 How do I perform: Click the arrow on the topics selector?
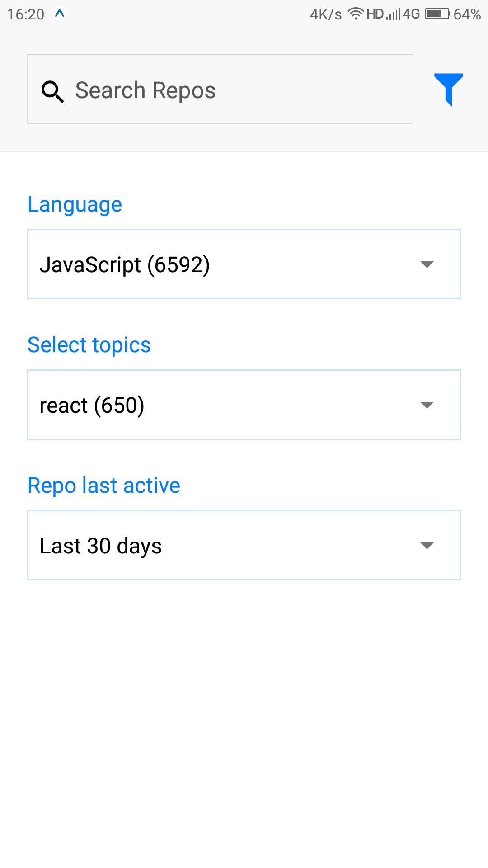click(427, 405)
